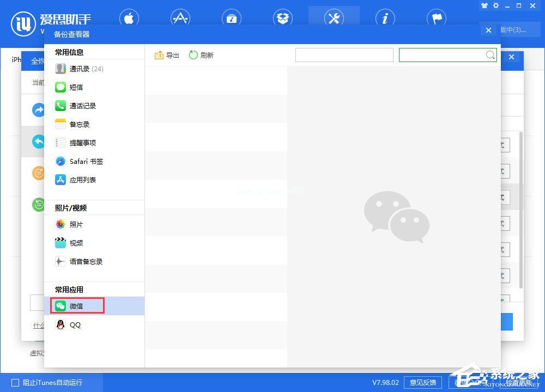Send feedback via 意见反馈 button
The height and width of the screenshot is (392, 545).
click(x=423, y=382)
